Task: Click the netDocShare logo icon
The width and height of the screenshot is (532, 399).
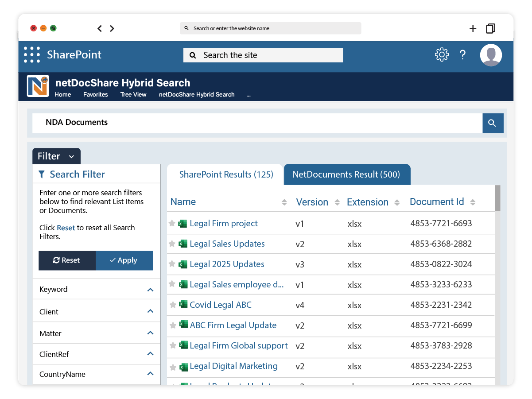Action: (38, 86)
